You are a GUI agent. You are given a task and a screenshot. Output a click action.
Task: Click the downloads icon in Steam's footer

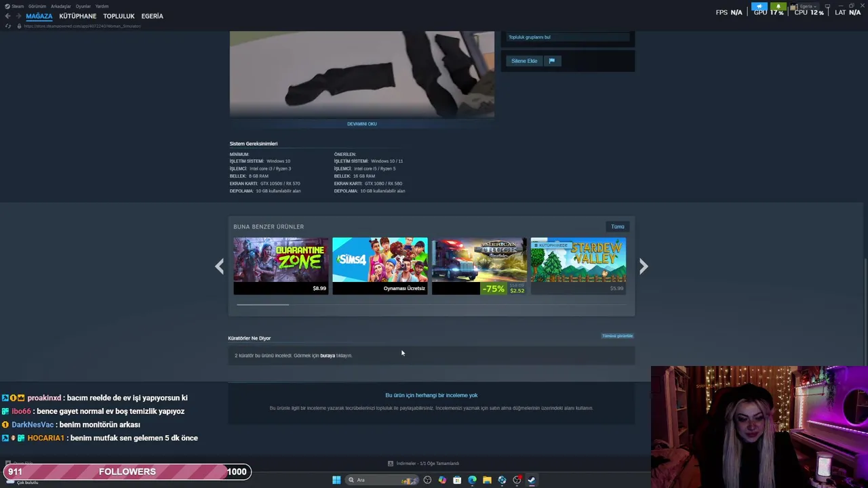[390, 464]
